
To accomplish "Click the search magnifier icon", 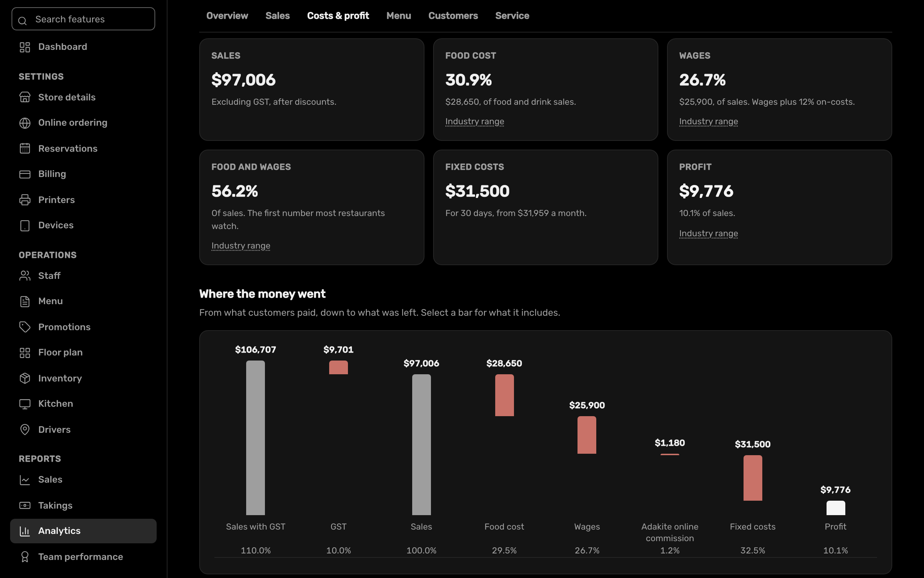I will [x=22, y=21].
